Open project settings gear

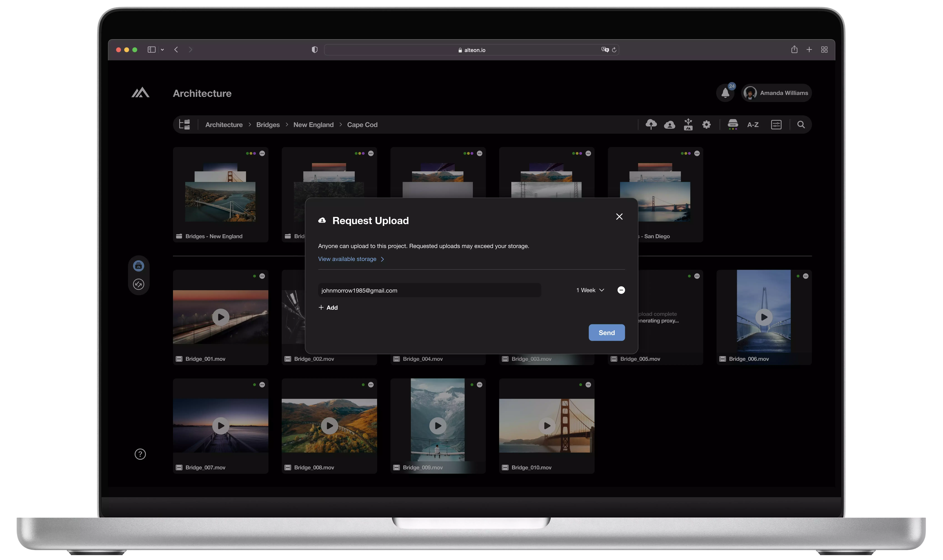[707, 125]
